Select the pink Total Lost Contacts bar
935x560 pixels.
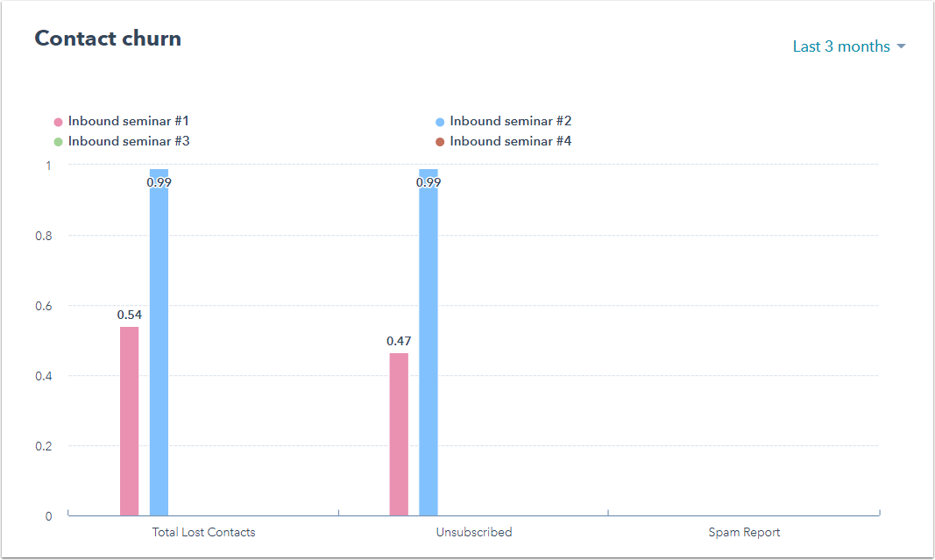tap(129, 421)
